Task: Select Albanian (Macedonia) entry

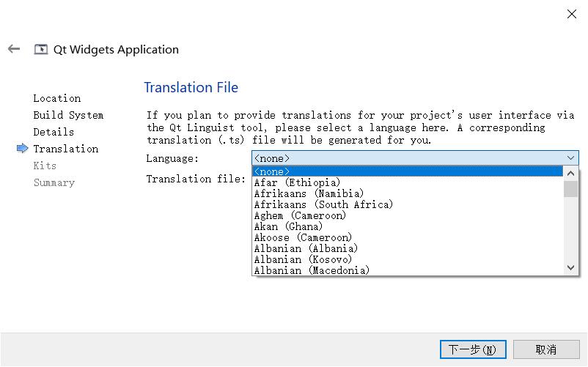Action: pos(312,270)
